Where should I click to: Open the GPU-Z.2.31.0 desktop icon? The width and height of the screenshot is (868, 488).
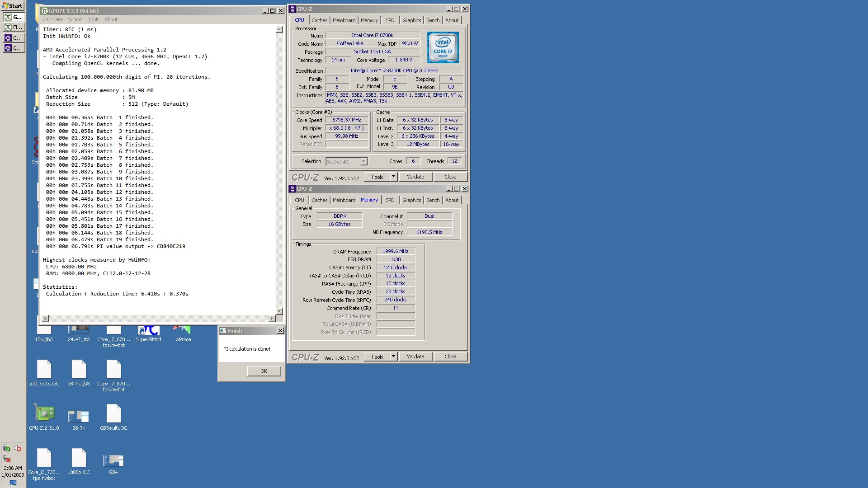click(44, 417)
